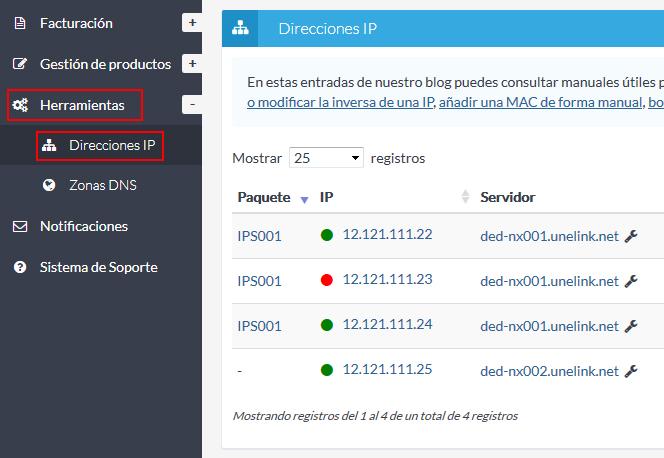Click the green status dot for 12.121.111.24
This screenshot has width=664, height=458.
pyautogui.click(x=326, y=325)
